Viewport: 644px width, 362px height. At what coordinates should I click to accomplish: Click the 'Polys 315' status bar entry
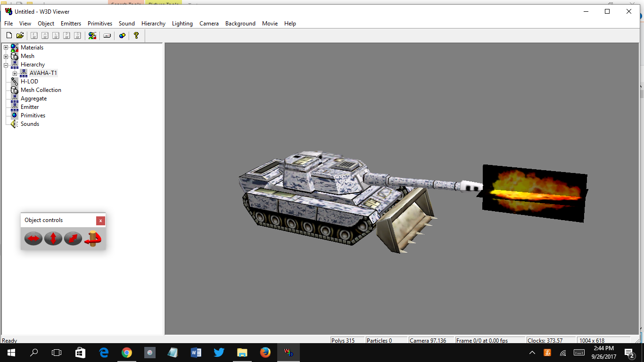click(347, 340)
